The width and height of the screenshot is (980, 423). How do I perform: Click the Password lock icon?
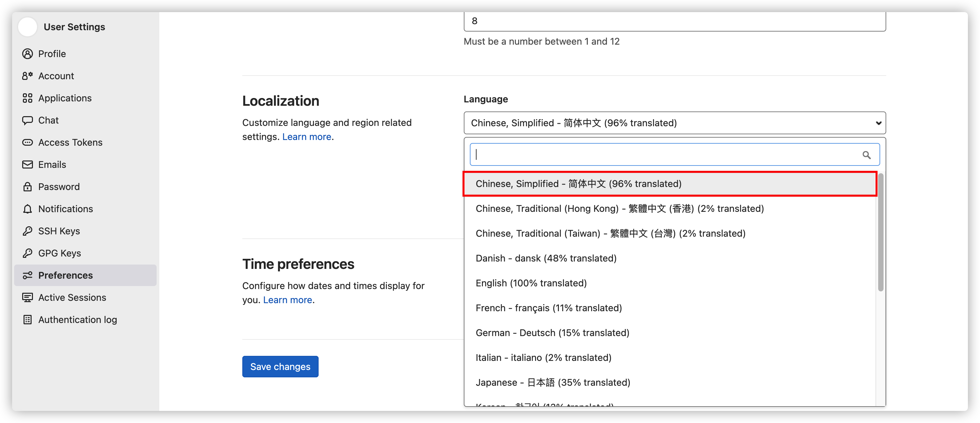[28, 187]
